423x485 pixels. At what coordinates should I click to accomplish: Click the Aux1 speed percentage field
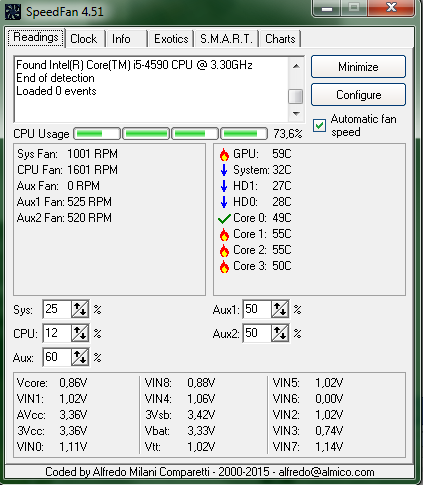tap(257, 309)
